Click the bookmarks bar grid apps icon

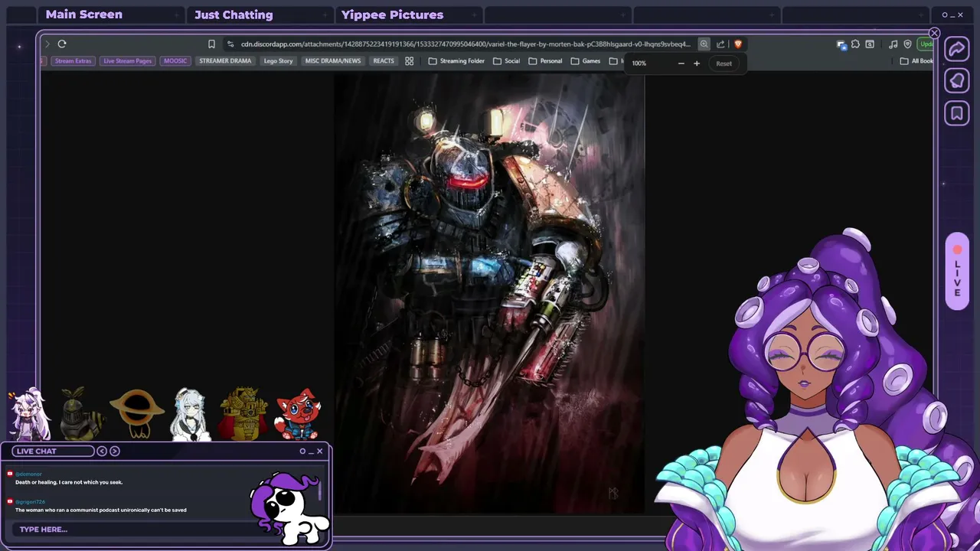pos(410,61)
